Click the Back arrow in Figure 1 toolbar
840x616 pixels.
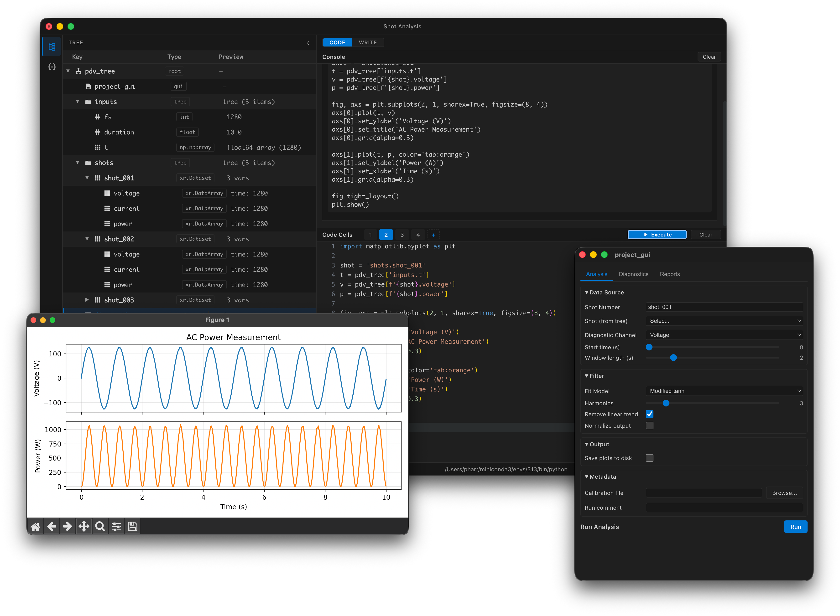click(52, 527)
